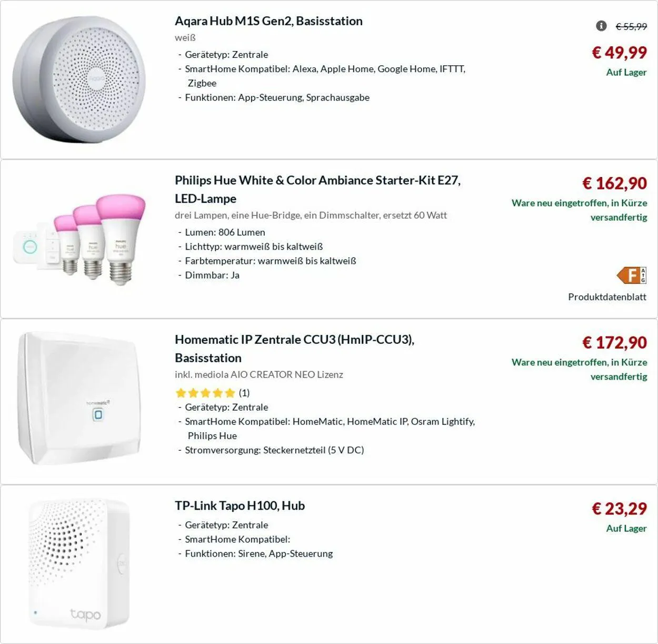Viewport: 658px width, 644px height.
Task: Click the five-star rating of Homematic CCU3
Action: click(205, 393)
